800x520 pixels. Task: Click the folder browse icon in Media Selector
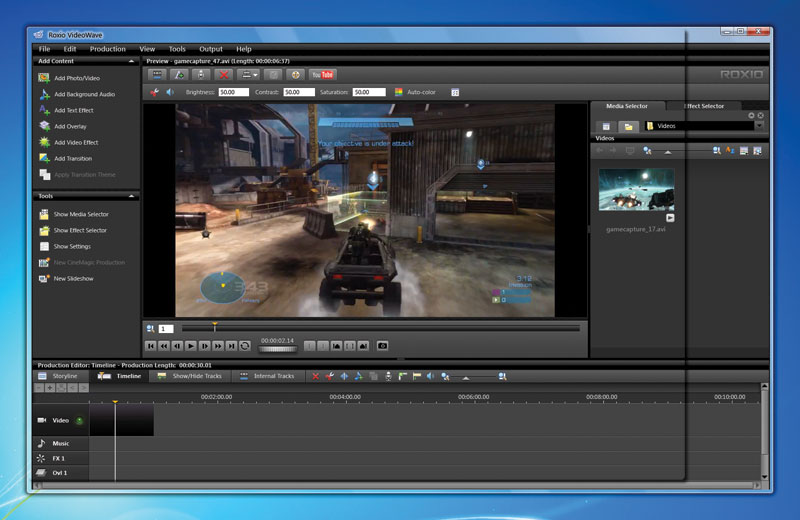point(629,126)
